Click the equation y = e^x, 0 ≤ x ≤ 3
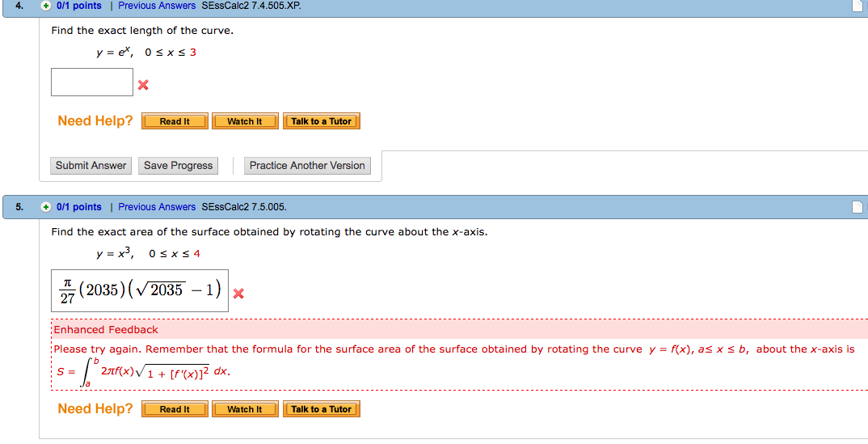Viewport: 868px width, 444px height. point(146,53)
